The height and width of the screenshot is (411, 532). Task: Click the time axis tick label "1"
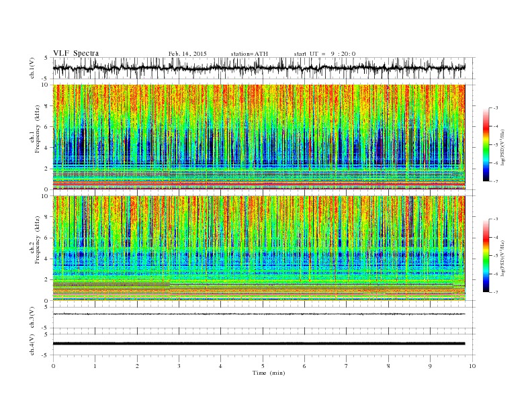pyautogui.click(x=95, y=366)
